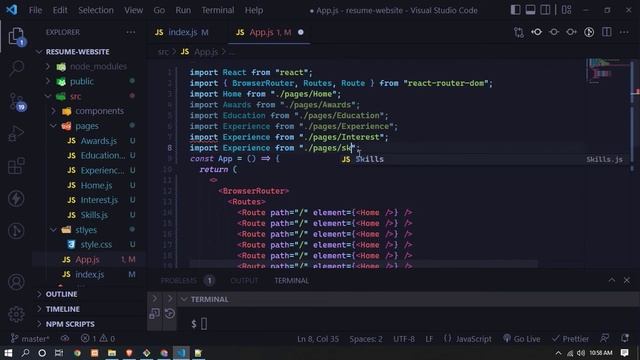
Task: Click Spaces: 2 indentation setting
Action: pos(366,339)
